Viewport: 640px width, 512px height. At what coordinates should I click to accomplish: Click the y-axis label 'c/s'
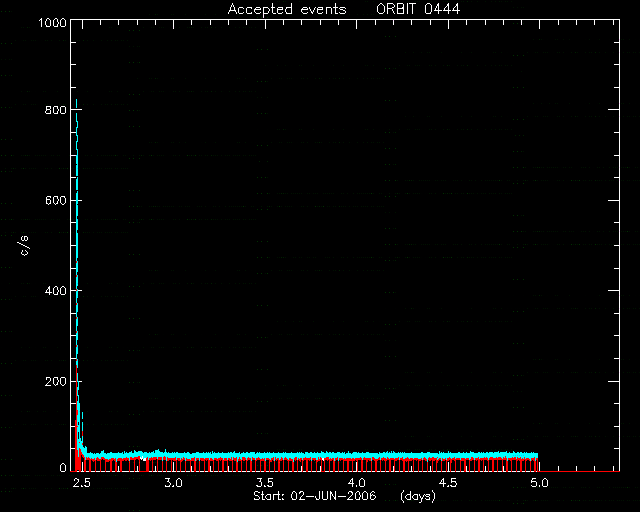(x=24, y=245)
